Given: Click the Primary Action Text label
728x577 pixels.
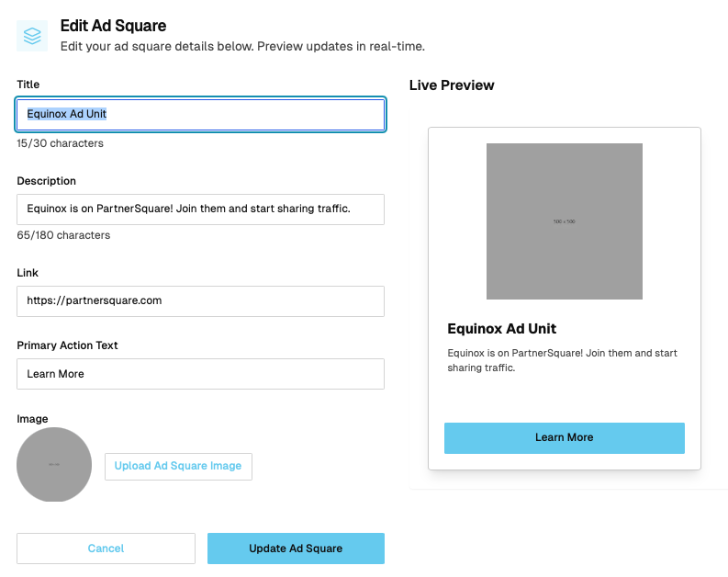Looking at the screenshot, I should pyautogui.click(x=67, y=345).
